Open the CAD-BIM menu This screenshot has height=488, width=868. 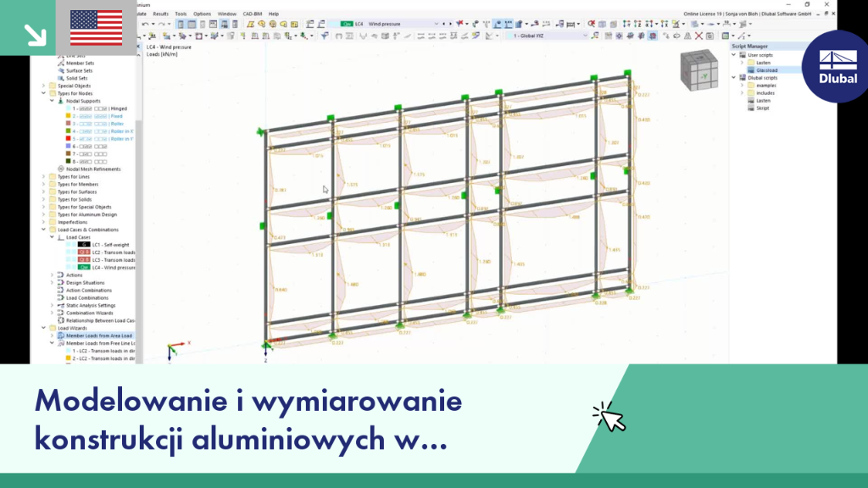(253, 14)
